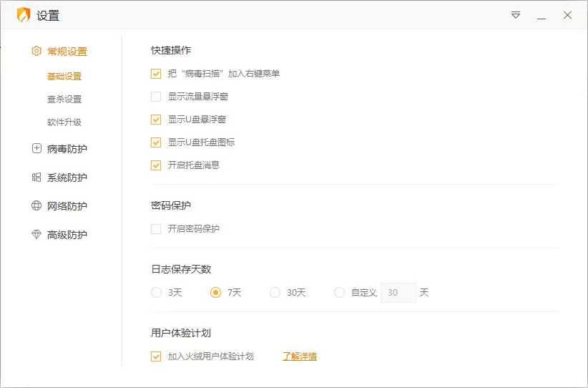588x388 pixels.
Task: Toggle 显示U盘托盘图标 checkbox
Action: (x=156, y=142)
